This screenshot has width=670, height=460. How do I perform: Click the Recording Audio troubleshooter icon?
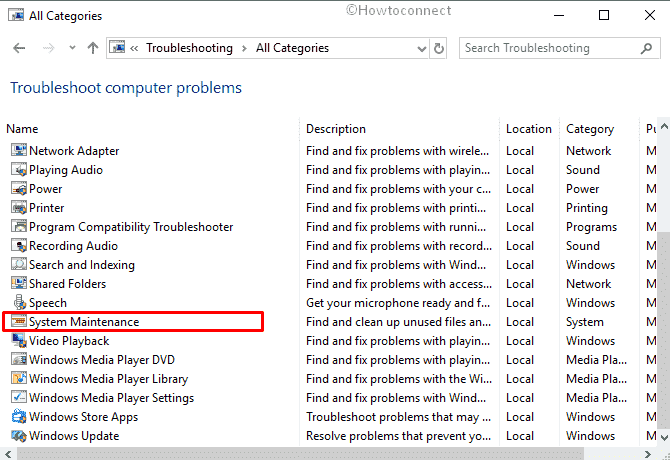pyautogui.click(x=19, y=245)
